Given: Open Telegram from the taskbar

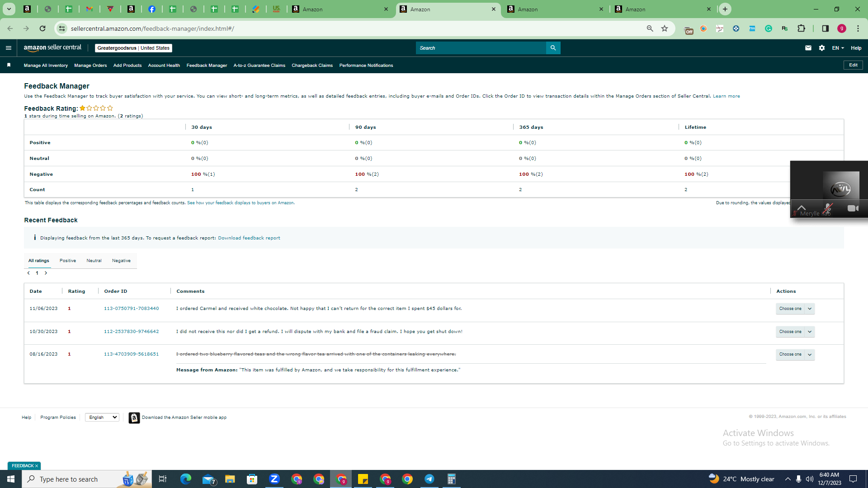Looking at the screenshot, I should pyautogui.click(x=429, y=479).
